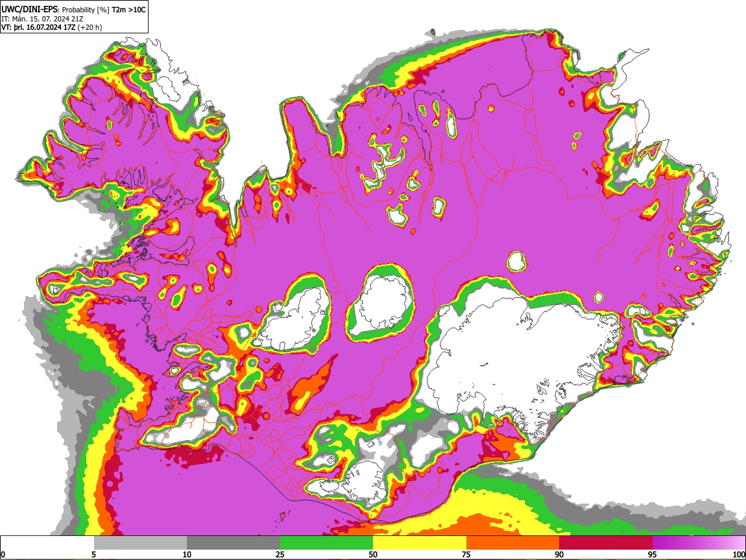Click the magenta 95-100 legend segment
This screenshot has height=560, width=746.
(699, 542)
